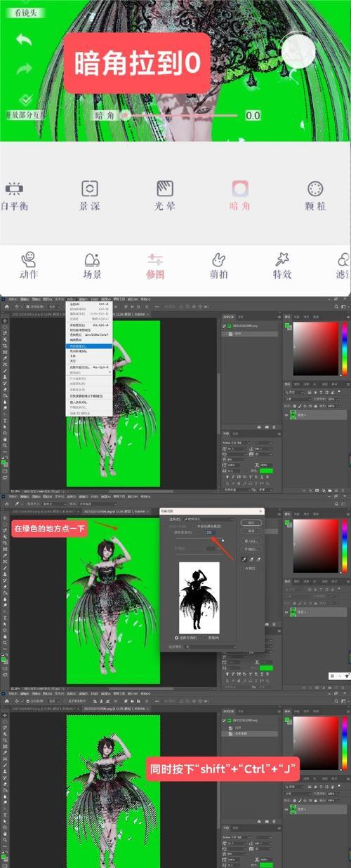Click the green foreground swatch in the Select-menu window toolbar
The width and height of the screenshot is (351, 868).
tap(4, 462)
